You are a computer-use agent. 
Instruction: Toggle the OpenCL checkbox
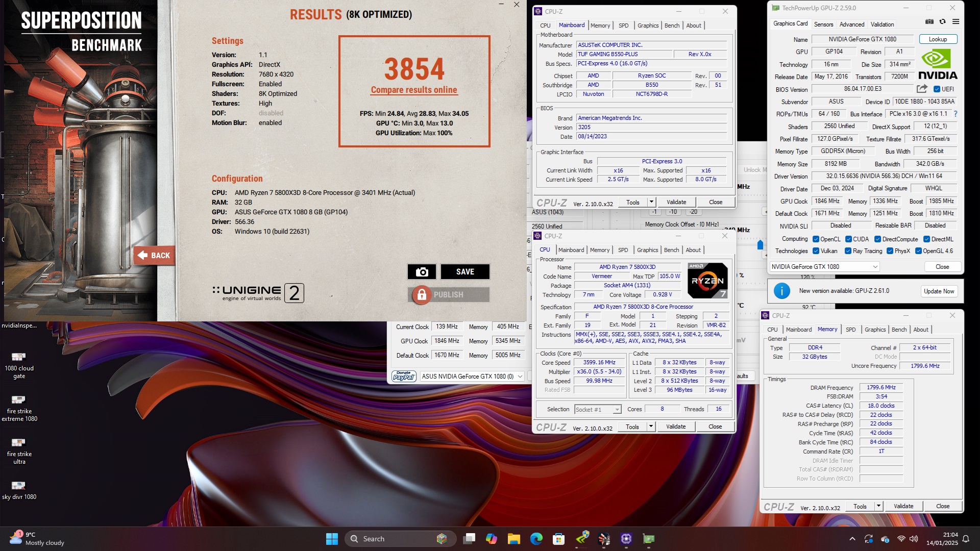click(816, 239)
